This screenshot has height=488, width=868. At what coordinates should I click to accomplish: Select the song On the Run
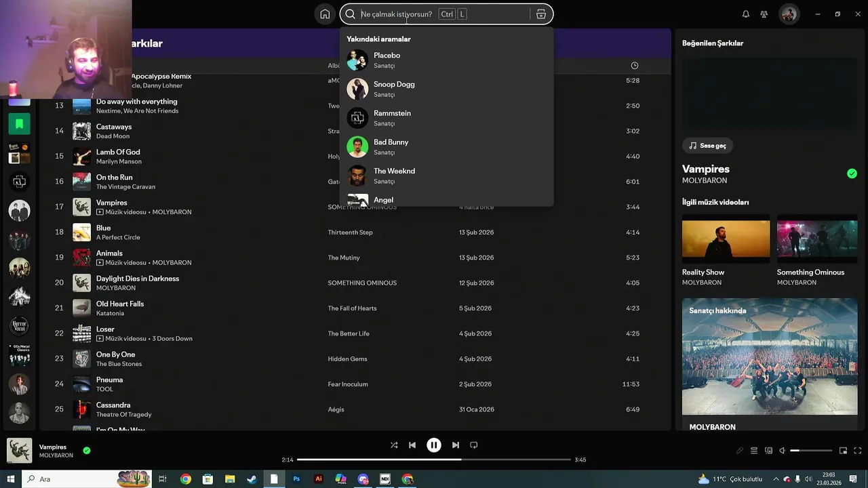click(355, 182)
